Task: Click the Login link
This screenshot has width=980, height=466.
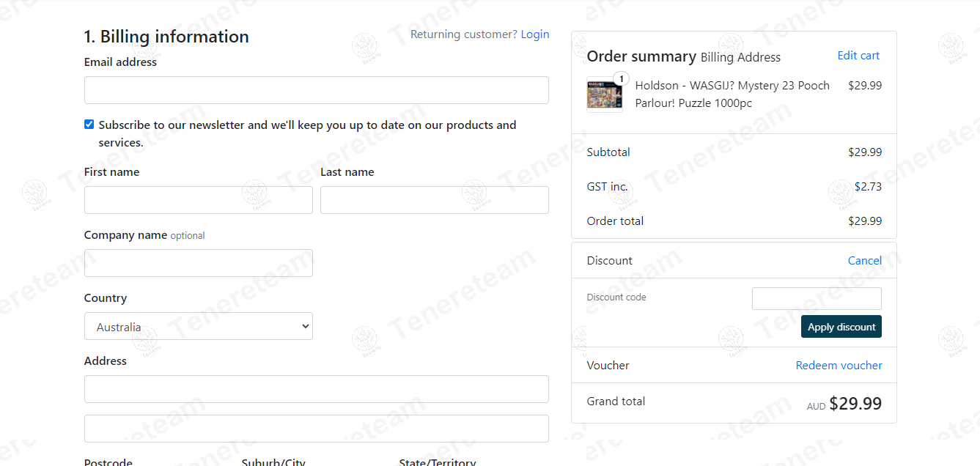Action: pyautogui.click(x=535, y=34)
